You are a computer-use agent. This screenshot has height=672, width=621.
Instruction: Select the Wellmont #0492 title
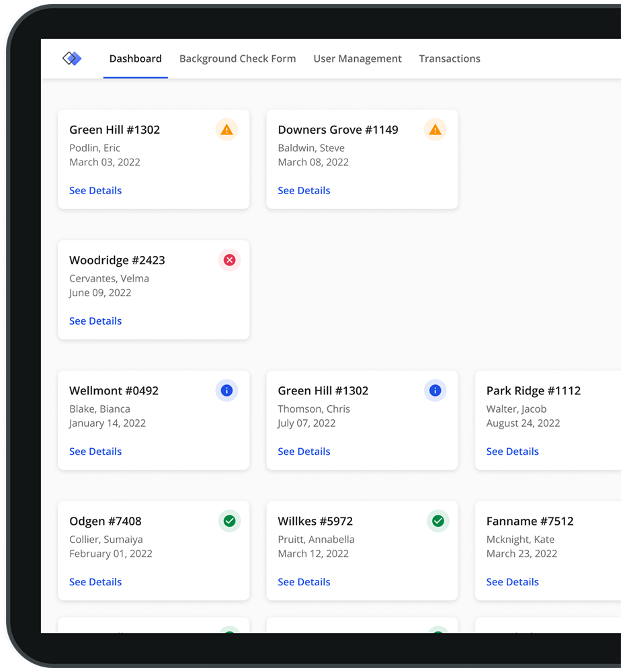click(114, 390)
